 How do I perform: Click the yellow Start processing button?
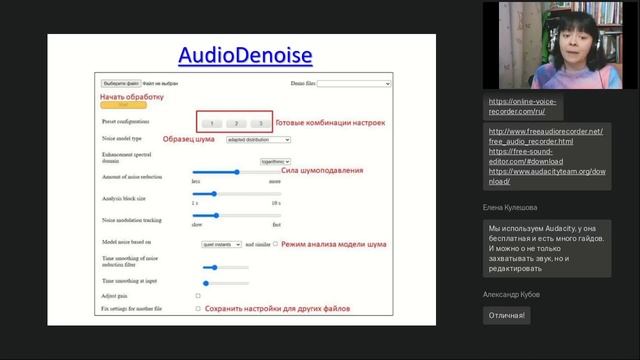point(123,105)
